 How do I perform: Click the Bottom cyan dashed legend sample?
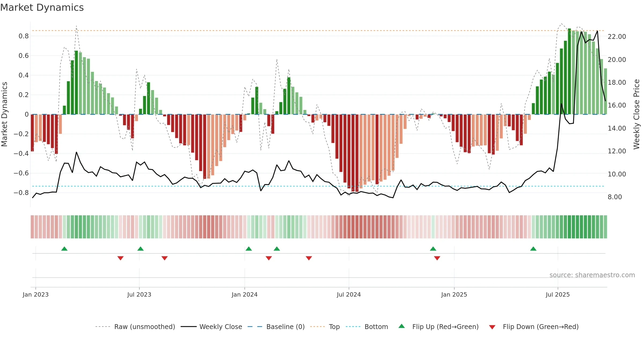353,327
